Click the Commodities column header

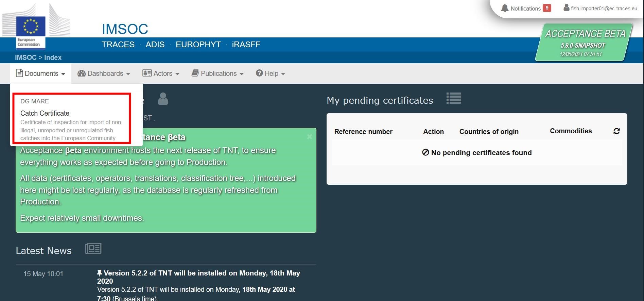[571, 131]
